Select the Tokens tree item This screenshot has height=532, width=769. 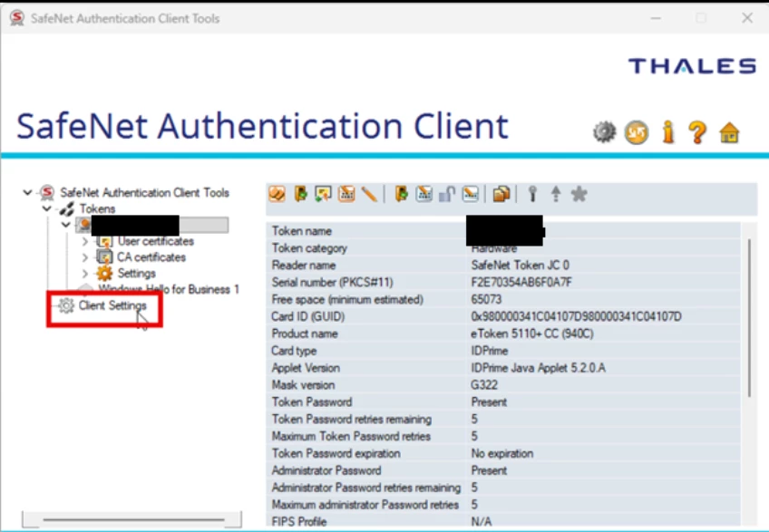point(97,208)
